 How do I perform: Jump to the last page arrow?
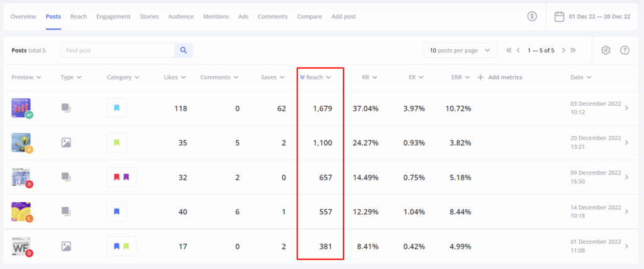[x=573, y=50]
